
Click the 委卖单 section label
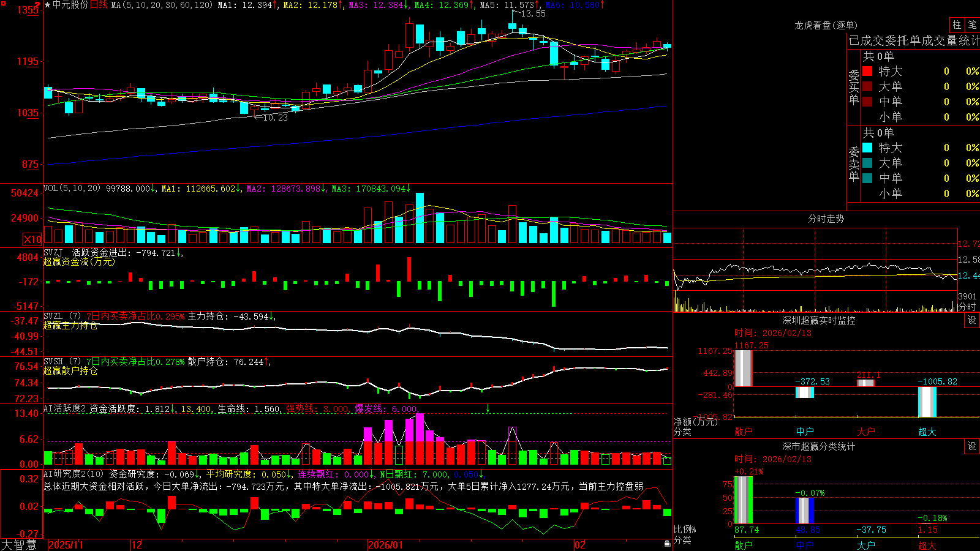pyautogui.click(x=854, y=163)
